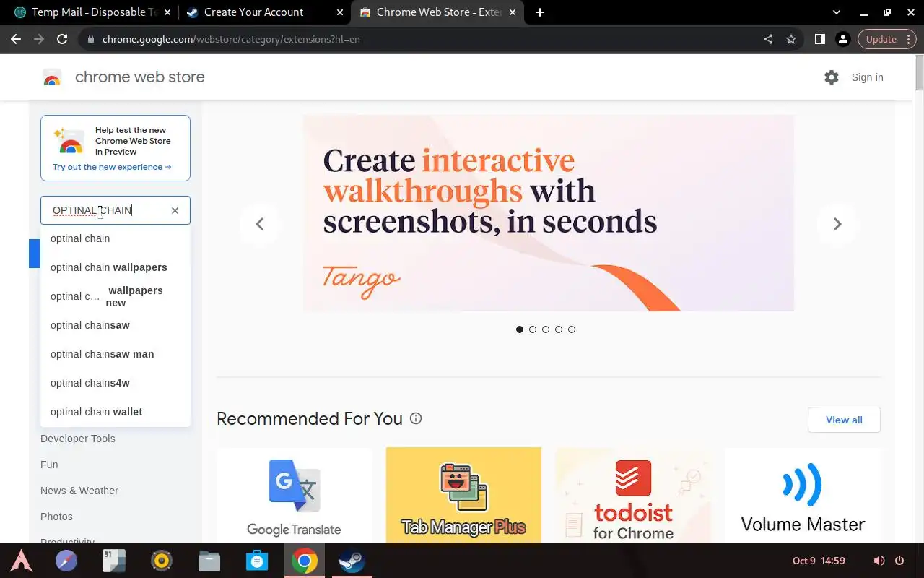Select the second carousel dot
Image resolution: width=924 pixels, height=578 pixels.
coord(533,329)
